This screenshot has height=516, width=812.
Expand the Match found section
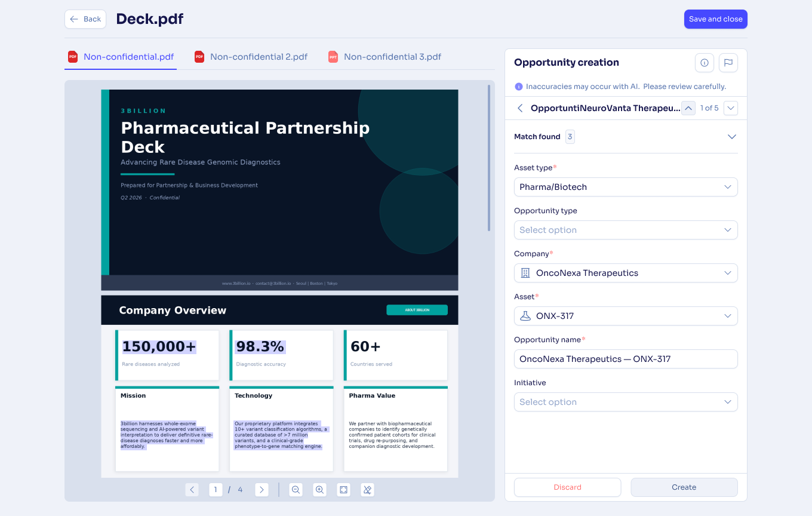732,137
